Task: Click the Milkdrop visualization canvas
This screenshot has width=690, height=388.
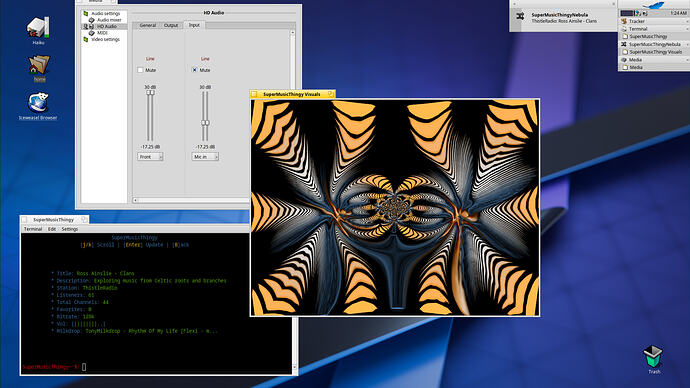Action: click(x=395, y=207)
